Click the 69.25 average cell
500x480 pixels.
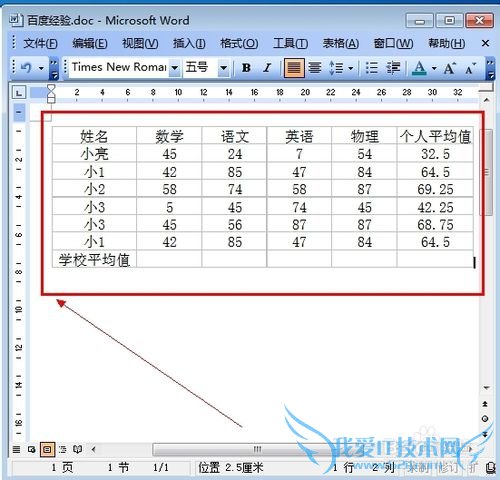point(435,189)
